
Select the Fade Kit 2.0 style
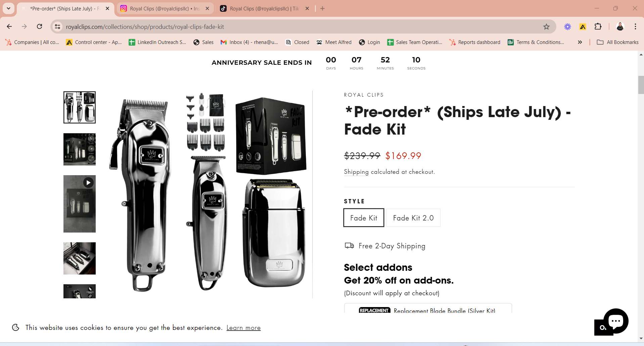tap(413, 218)
